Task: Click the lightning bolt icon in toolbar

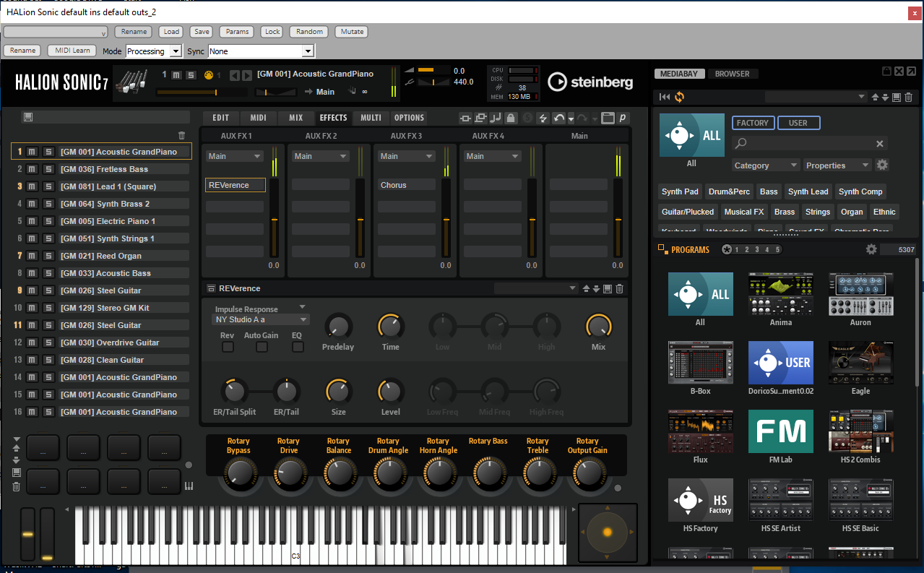Action: coord(543,118)
